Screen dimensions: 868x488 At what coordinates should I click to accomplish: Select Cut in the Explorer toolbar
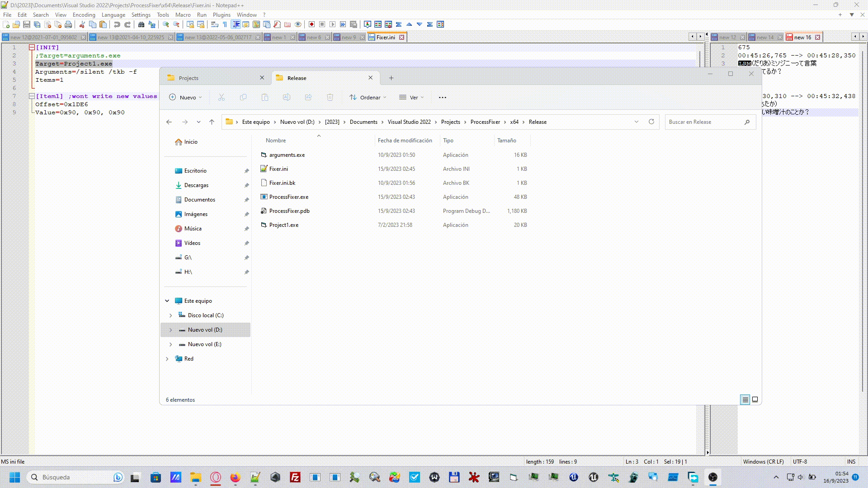point(222,97)
